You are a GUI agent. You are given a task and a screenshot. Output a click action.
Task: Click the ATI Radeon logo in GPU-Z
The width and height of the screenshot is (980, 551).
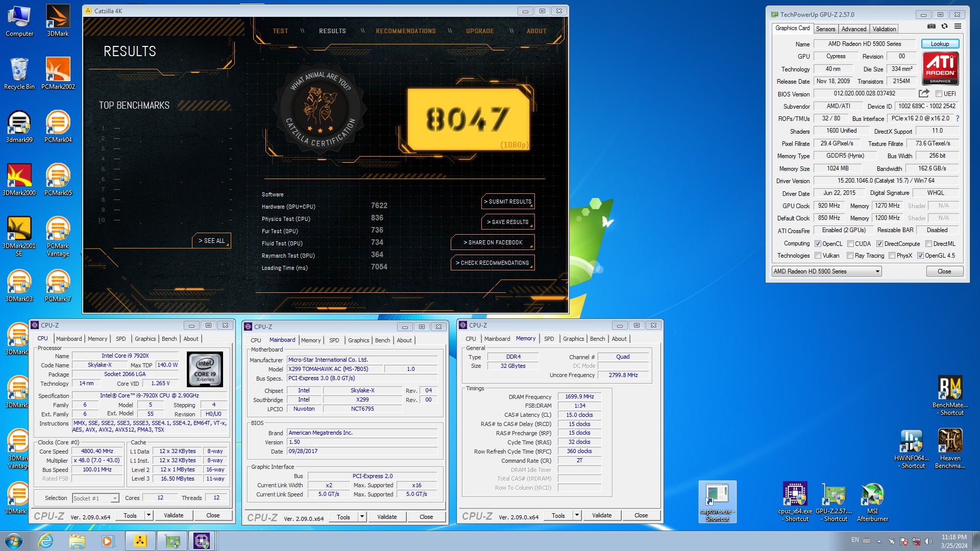point(940,69)
